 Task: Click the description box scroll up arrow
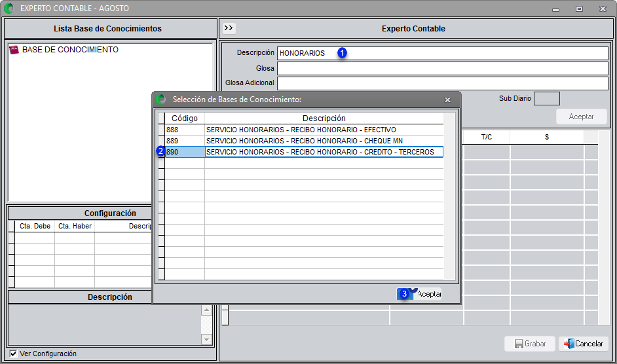coord(206,310)
